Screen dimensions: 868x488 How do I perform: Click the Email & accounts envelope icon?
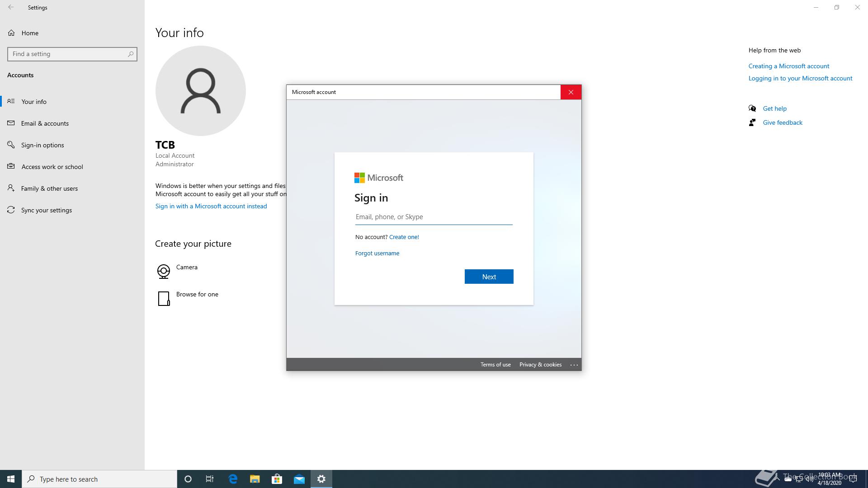tap(11, 123)
